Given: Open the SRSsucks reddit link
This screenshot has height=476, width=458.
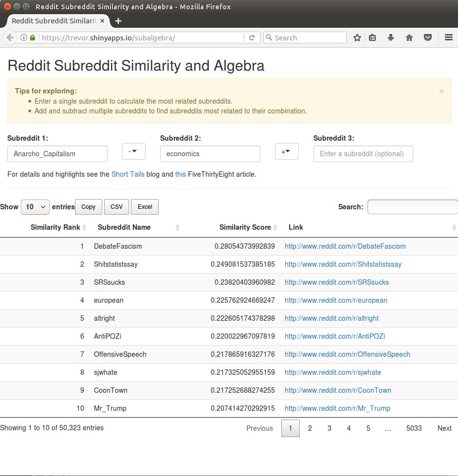Looking at the screenshot, I should [x=337, y=282].
